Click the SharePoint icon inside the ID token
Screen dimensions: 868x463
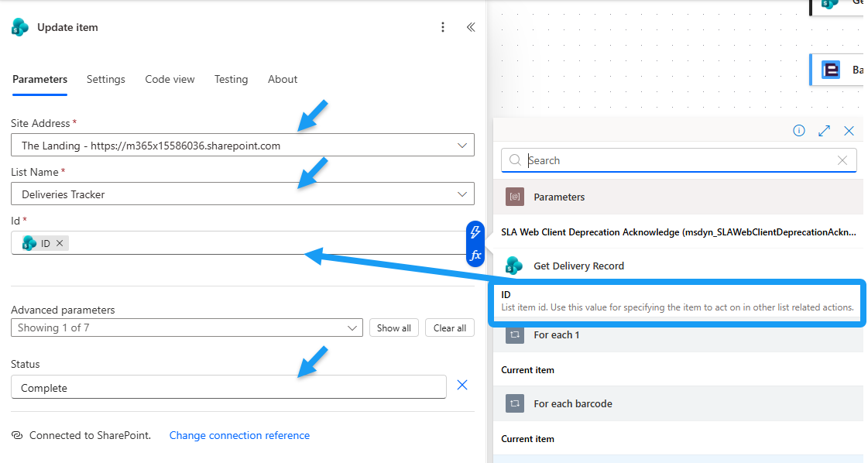click(29, 243)
